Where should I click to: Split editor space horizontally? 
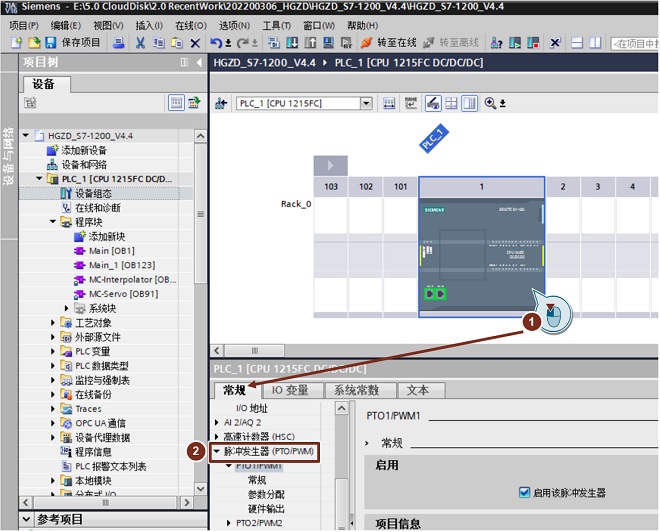(x=577, y=43)
